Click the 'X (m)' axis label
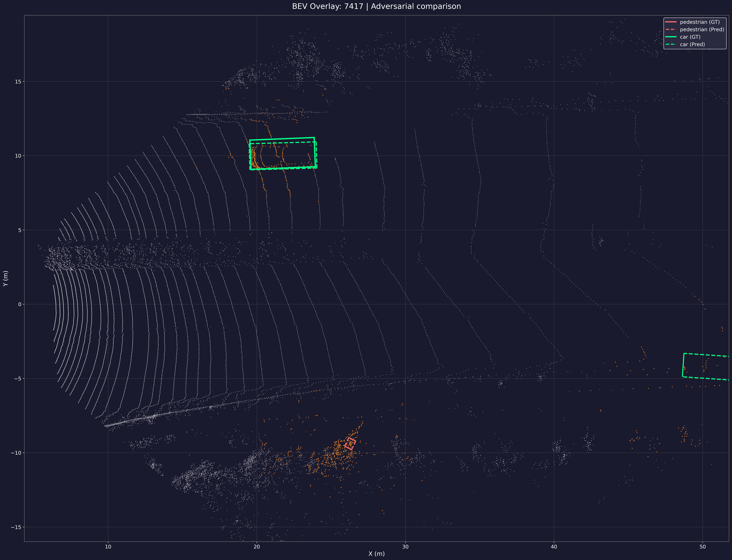 pyautogui.click(x=376, y=554)
